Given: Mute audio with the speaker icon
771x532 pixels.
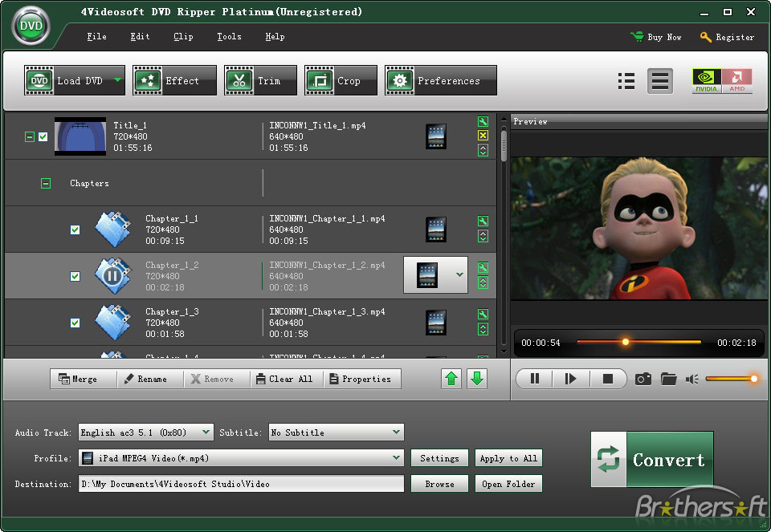Looking at the screenshot, I should coord(692,379).
